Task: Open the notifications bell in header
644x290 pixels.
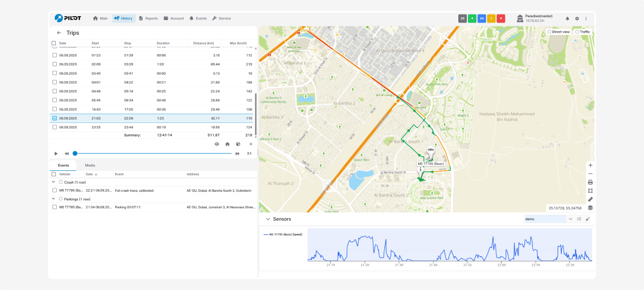Action: (x=567, y=18)
